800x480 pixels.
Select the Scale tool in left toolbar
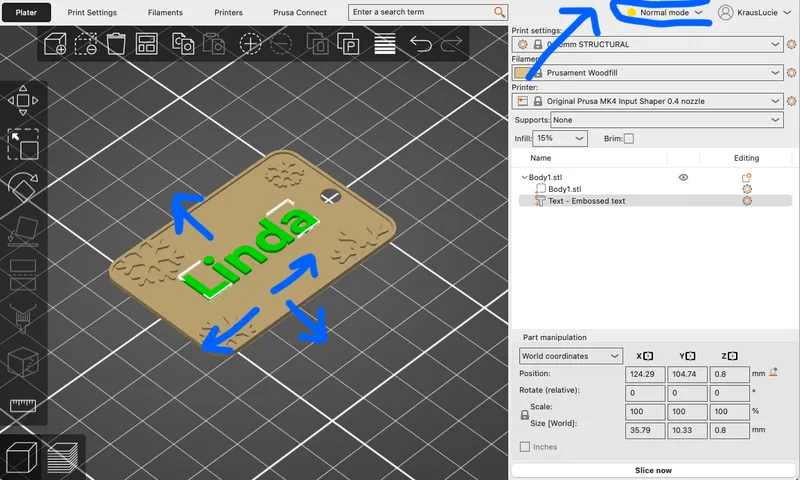[23, 144]
